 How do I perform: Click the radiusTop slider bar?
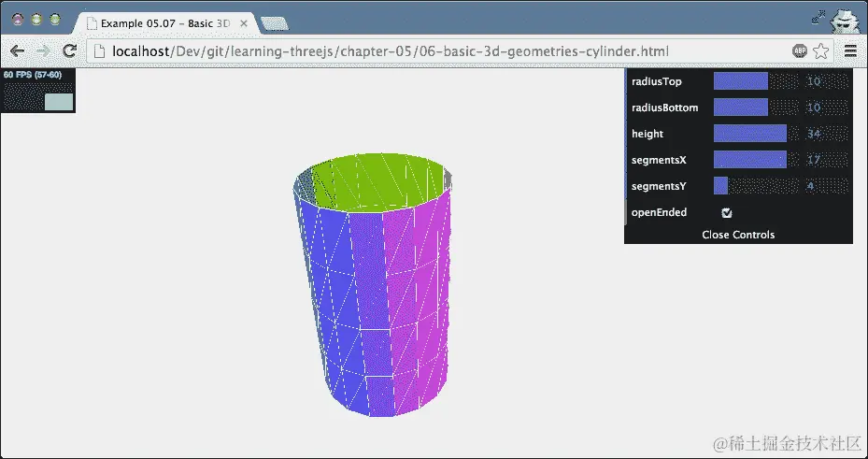756,81
